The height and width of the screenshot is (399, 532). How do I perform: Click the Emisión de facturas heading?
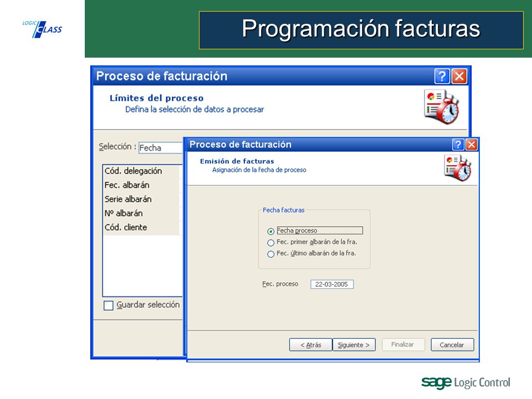coord(237,161)
